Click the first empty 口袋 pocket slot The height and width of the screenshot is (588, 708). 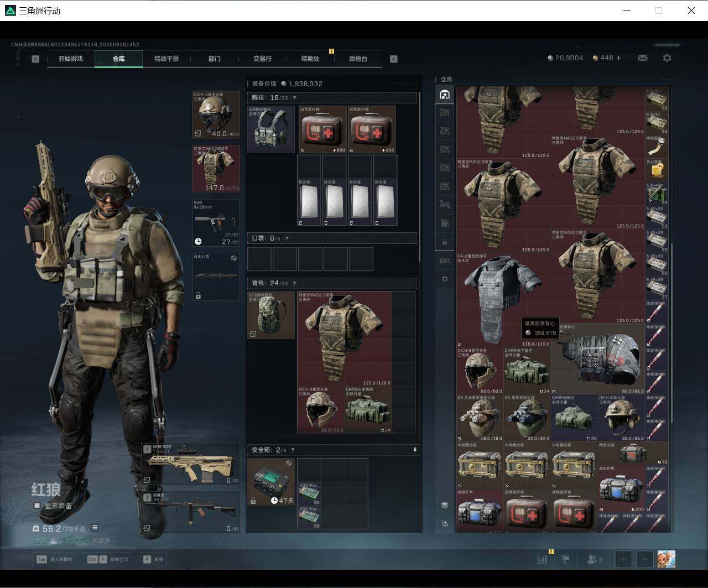point(259,259)
